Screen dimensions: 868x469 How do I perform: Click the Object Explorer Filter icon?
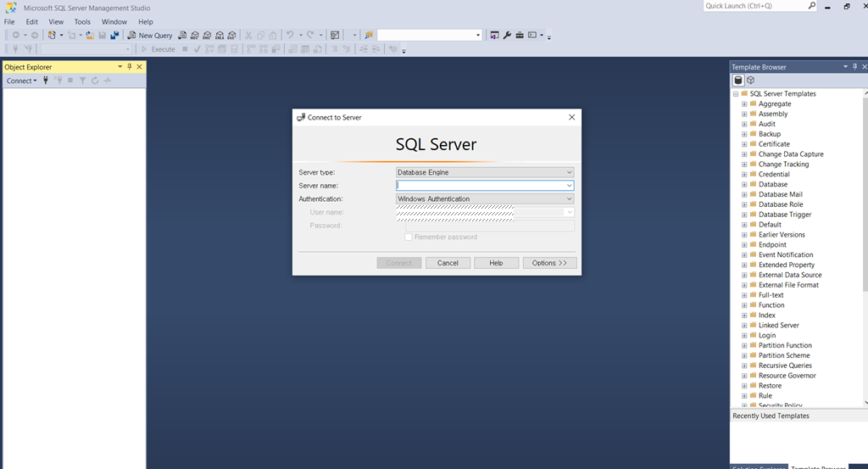(82, 81)
